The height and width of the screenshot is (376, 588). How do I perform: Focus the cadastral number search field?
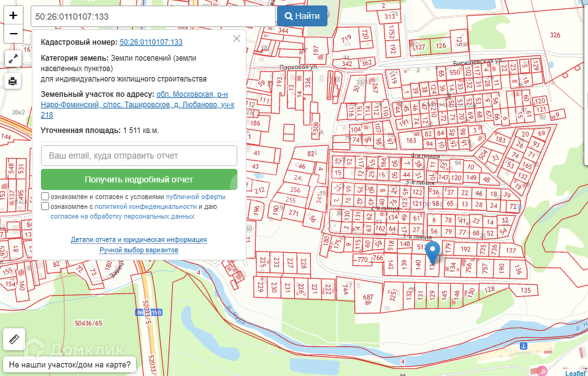point(153,16)
